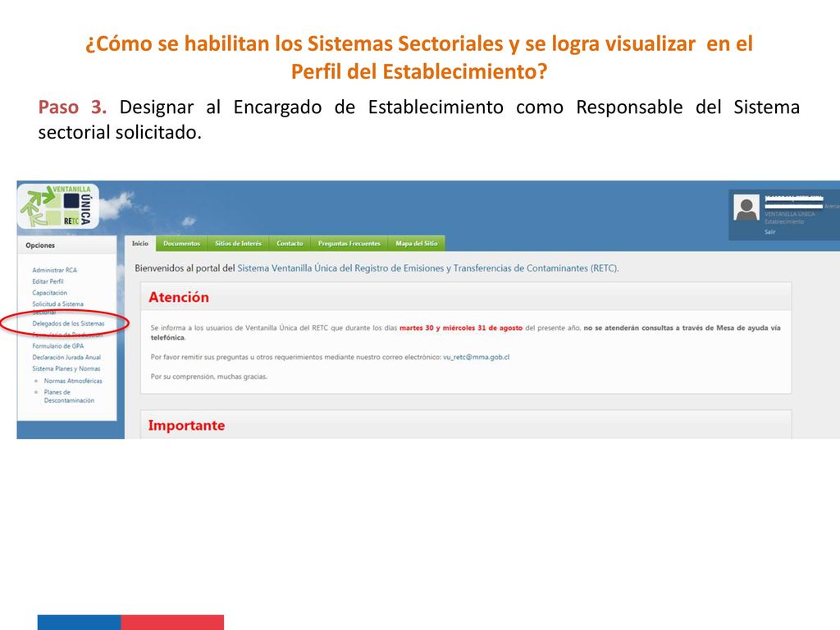
Task: Click the Atención heading
Action: [179, 297]
